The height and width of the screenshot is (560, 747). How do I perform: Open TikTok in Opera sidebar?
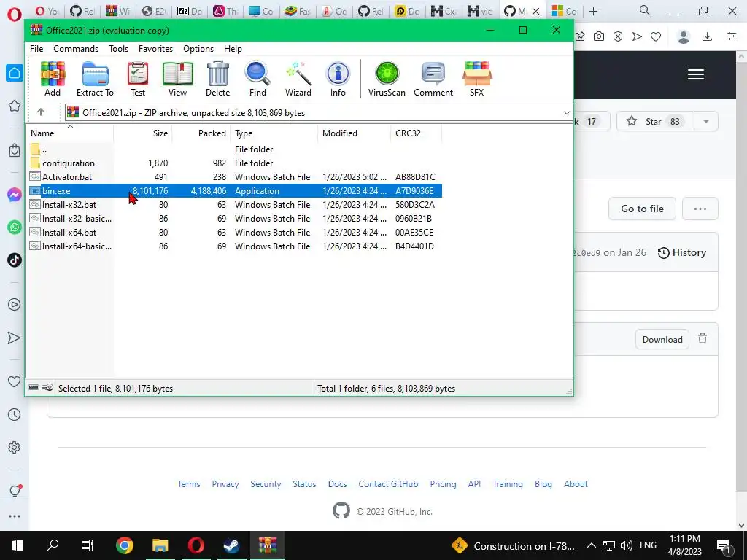click(x=15, y=260)
